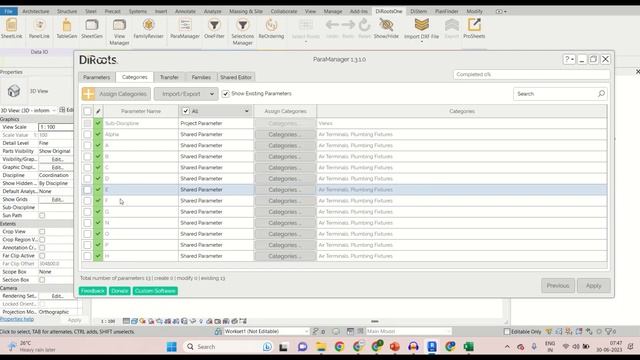Check the box for parameter Alpha row
Image resolution: width=640 pixels, height=360 pixels.
87,134
